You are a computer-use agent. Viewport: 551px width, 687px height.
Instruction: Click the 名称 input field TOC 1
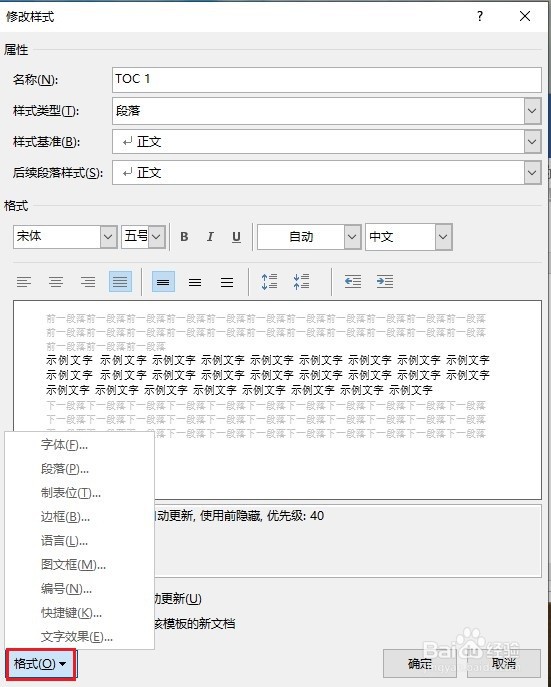[x=327, y=79]
